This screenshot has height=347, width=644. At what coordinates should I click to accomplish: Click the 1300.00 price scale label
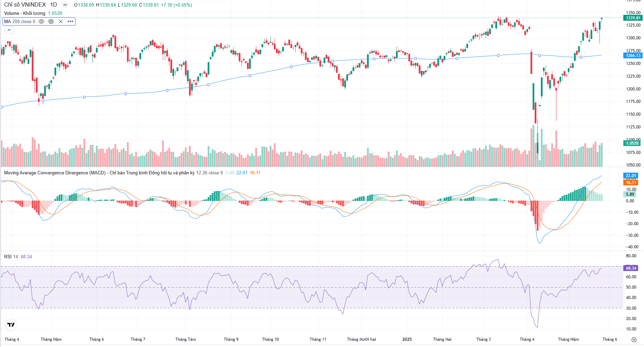click(x=633, y=38)
